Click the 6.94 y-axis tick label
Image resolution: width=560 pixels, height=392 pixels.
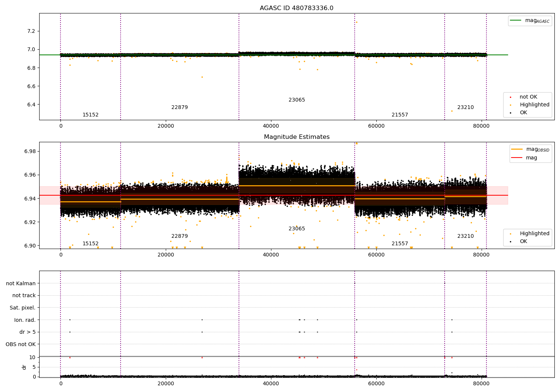[x=29, y=199]
